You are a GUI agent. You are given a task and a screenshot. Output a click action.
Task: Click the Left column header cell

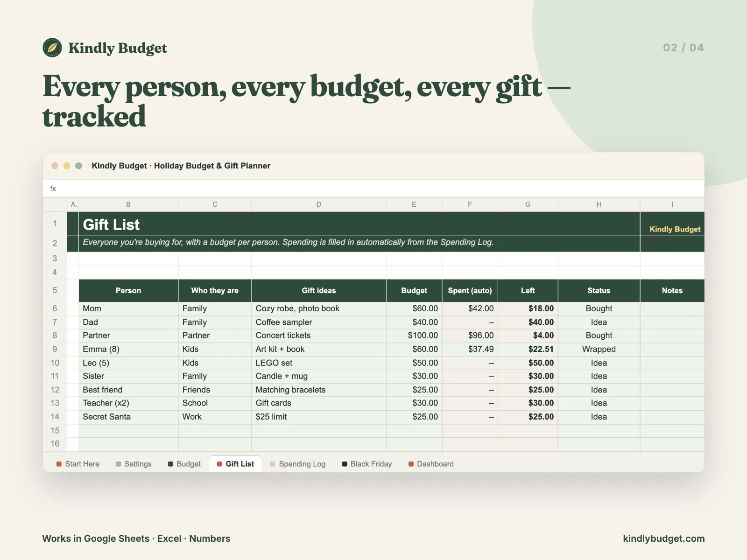tap(528, 291)
